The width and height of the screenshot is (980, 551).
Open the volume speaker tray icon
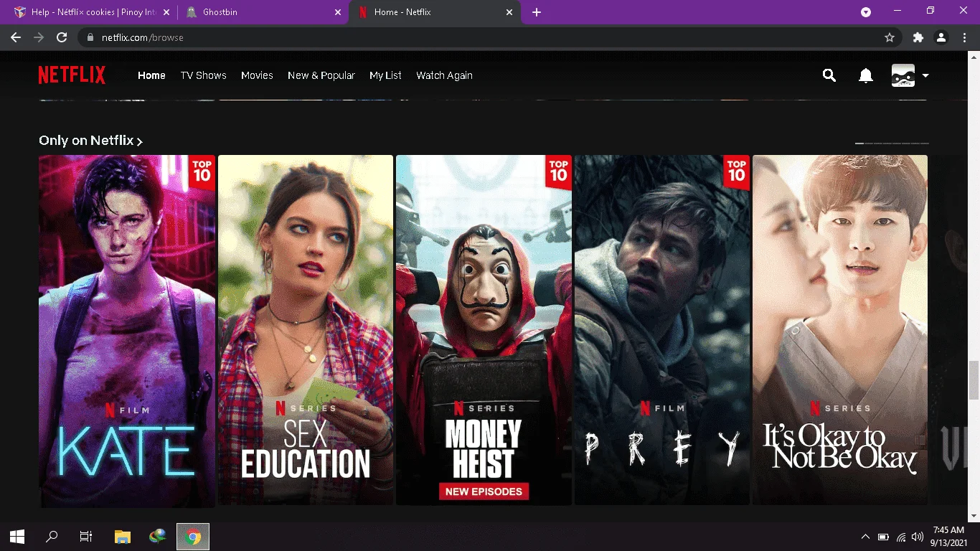click(x=918, y=537)
